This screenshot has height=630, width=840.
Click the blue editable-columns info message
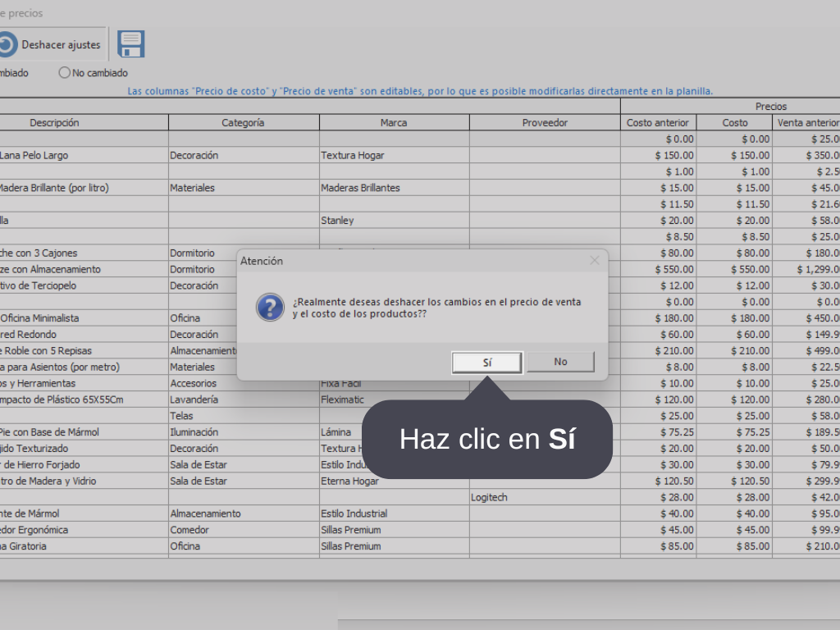(x=420, y=91)
